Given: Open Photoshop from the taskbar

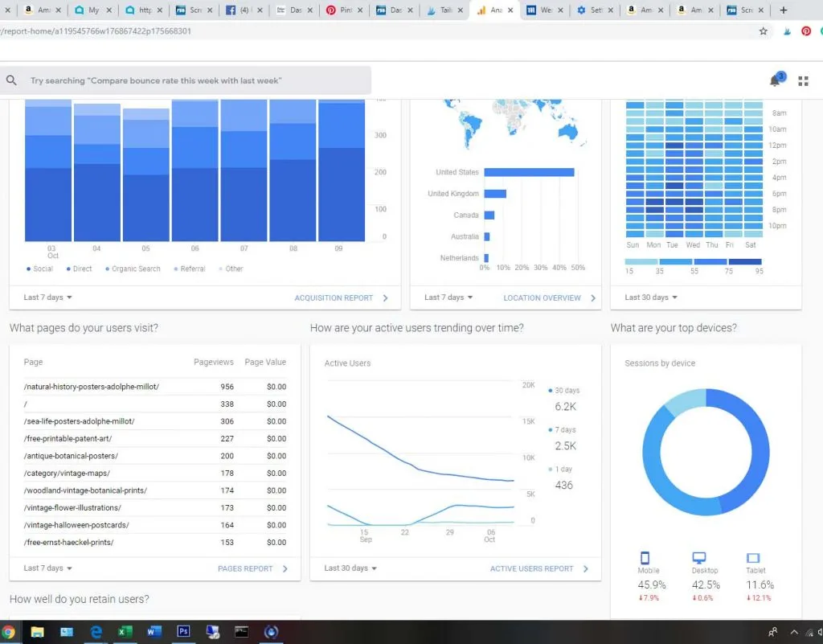Looking at the screenshot, I should pyautogui.click(x=183, y=632).
